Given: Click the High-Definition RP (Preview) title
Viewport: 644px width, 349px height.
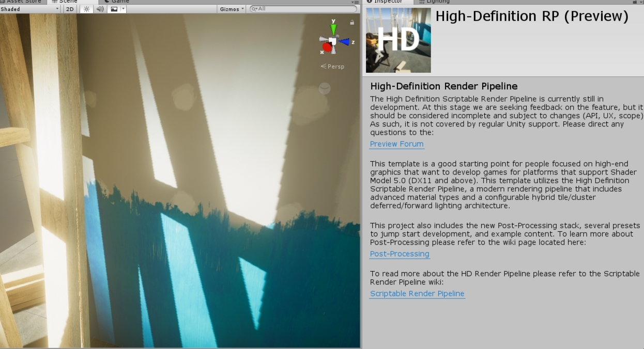Looking at the screenshot, I should [532, 17].
